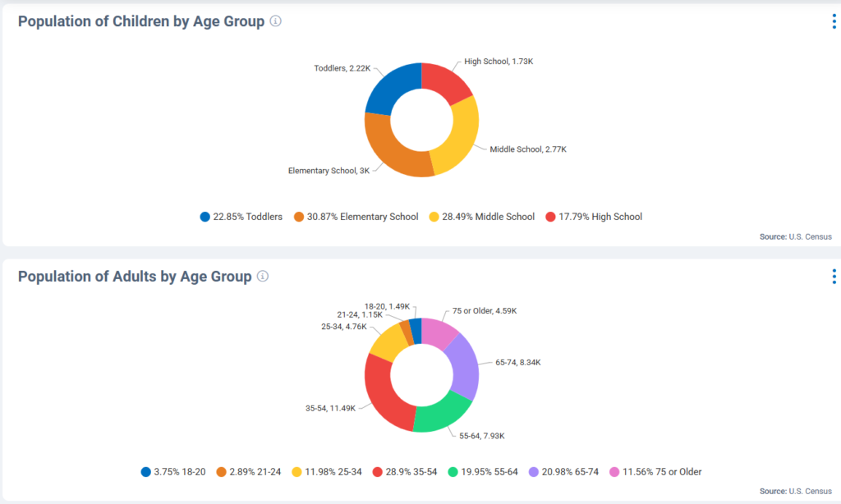Click the blue dot for 3.75% 18-20 legend
Image resolution: width=841 pixels, height=504 pixels.
146,472
